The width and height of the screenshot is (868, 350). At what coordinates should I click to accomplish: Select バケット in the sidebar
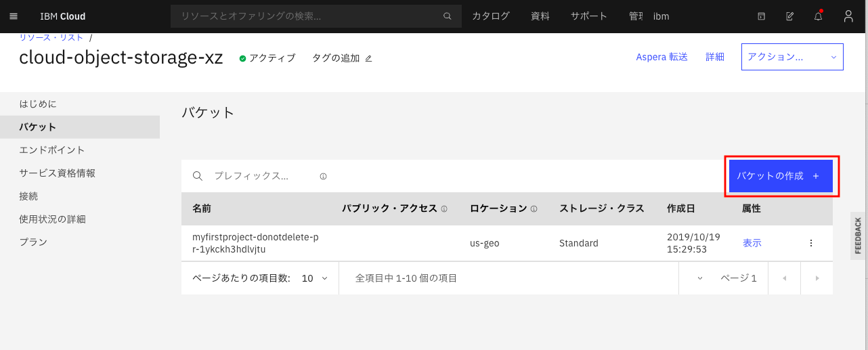coord(80,127)
